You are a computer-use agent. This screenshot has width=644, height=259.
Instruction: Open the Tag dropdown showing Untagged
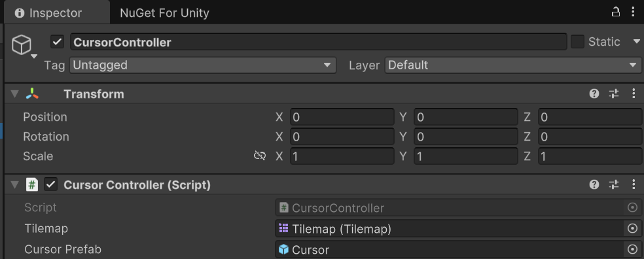click(203, 65)
